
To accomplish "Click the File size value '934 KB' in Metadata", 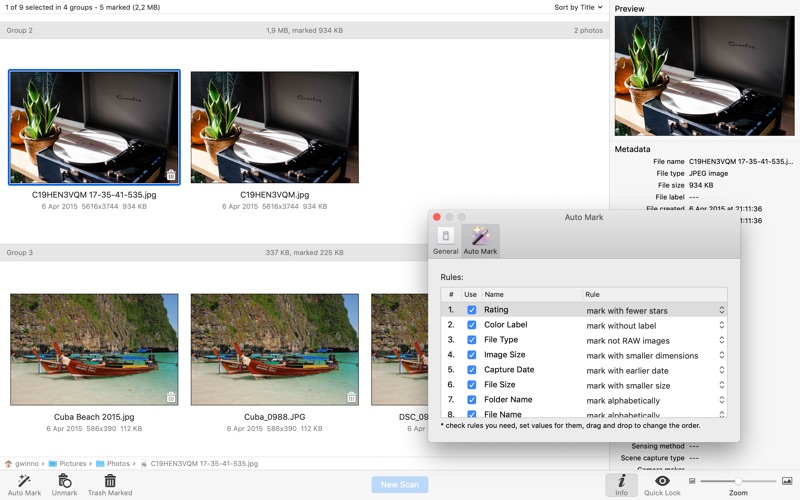I will (701, 185).
